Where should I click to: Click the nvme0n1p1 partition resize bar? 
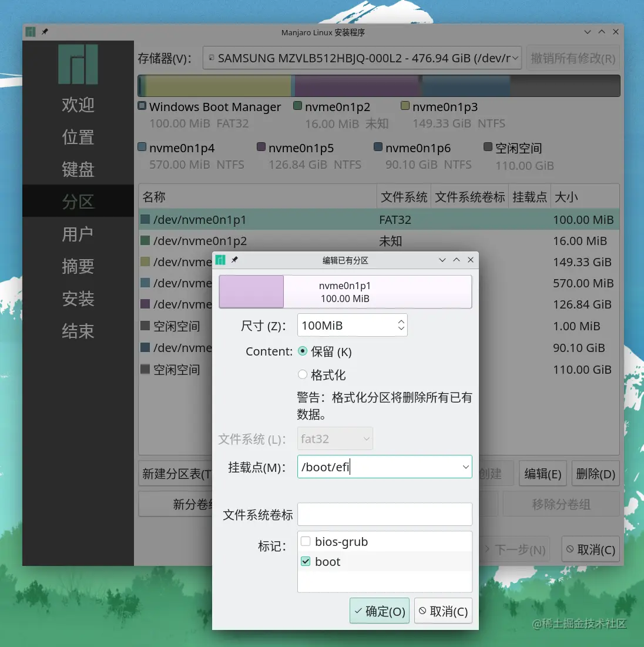(x=346, y=291)
